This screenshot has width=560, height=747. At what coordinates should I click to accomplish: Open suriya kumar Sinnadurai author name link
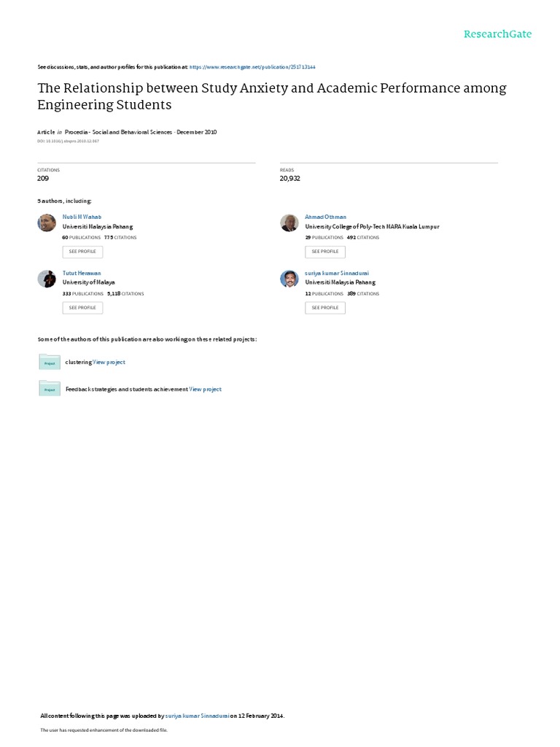tap(337, 273)
